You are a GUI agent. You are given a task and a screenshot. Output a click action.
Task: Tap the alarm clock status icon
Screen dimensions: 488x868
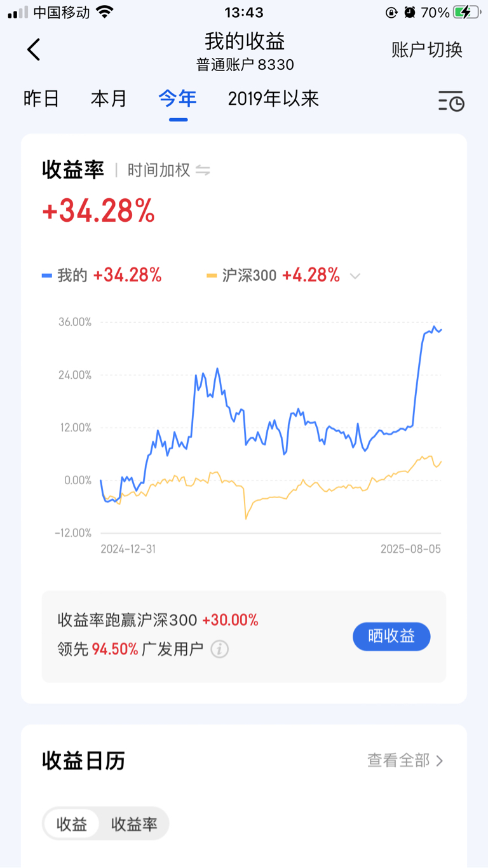[x=410, y=12]
